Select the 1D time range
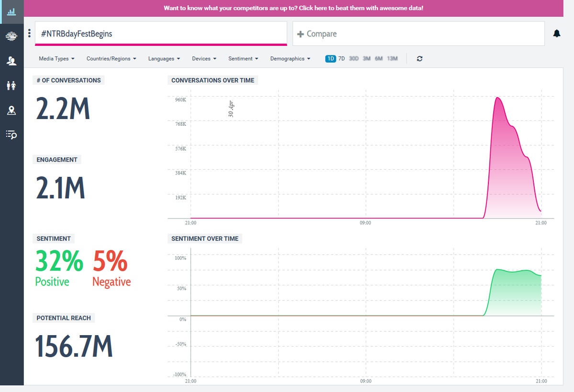Viewport: 574px width, 392px height. click(331, 59)
